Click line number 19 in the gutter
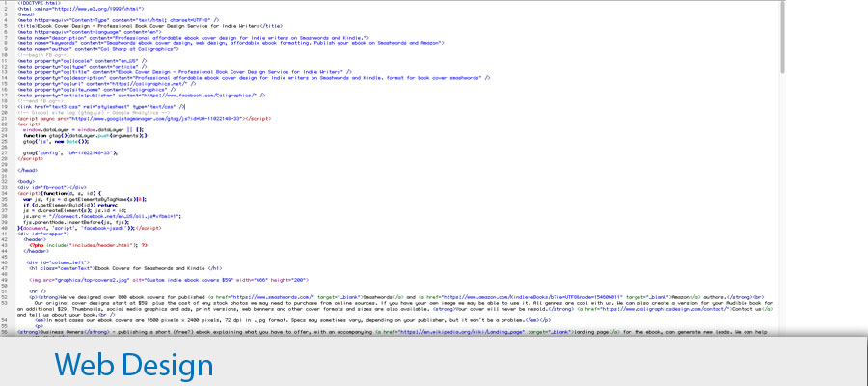The height and width of the screenshot is (386, 868). [x=5, y=106]
